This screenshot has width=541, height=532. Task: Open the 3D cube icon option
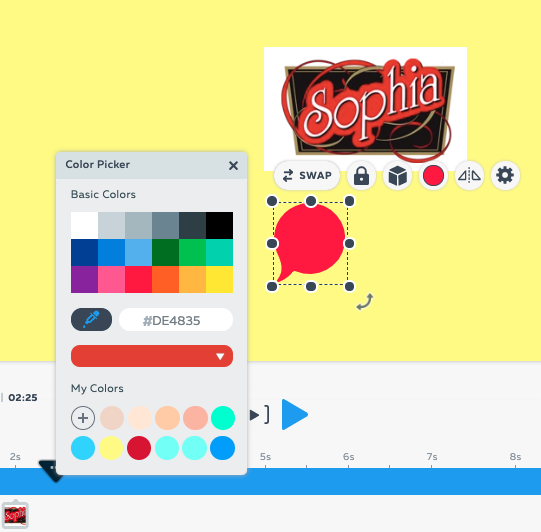click(397, 175)
